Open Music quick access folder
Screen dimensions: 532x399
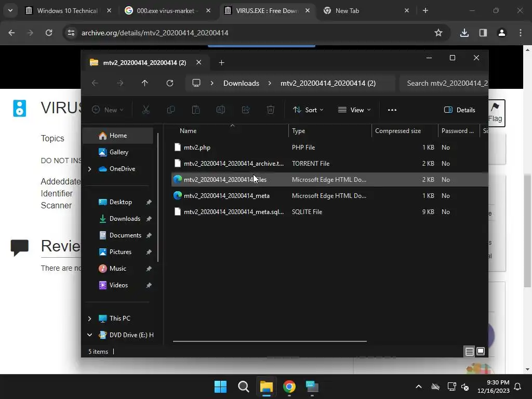pyautogui.click(x=118, y=269)
